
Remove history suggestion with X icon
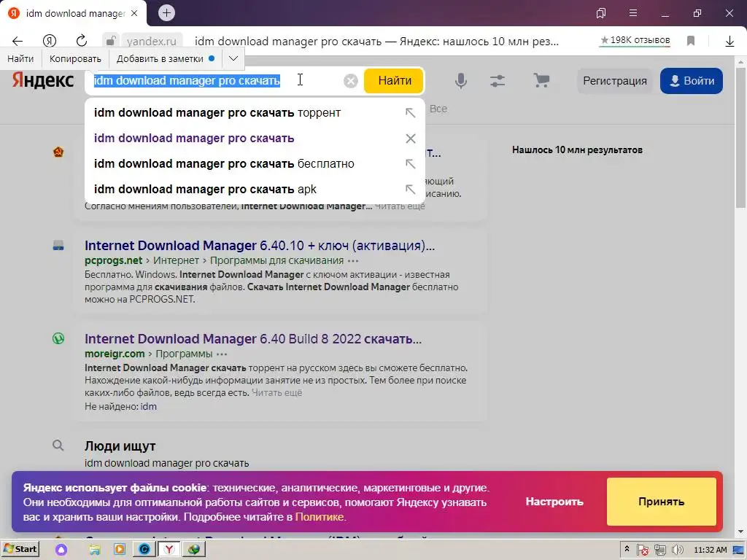[x=410, y=139]
